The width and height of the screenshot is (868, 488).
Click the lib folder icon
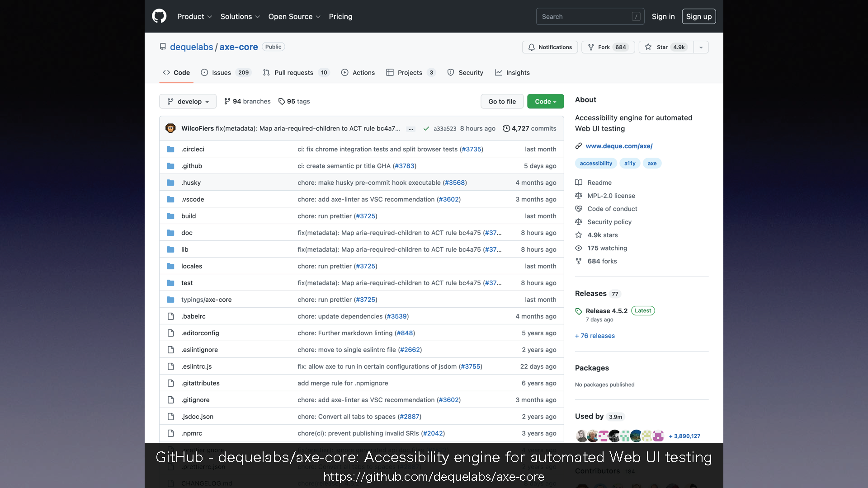[x=170, y=249]
